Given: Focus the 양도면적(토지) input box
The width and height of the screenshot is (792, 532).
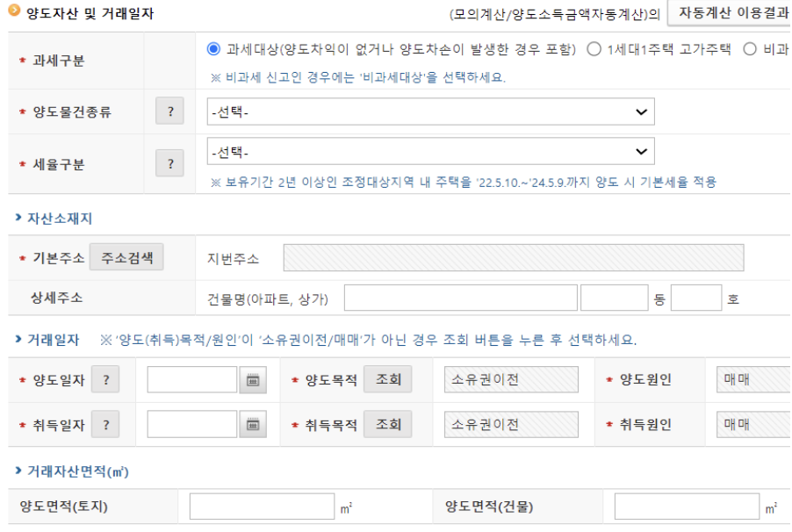Looking at the screenshot, I should coord(262,507).
